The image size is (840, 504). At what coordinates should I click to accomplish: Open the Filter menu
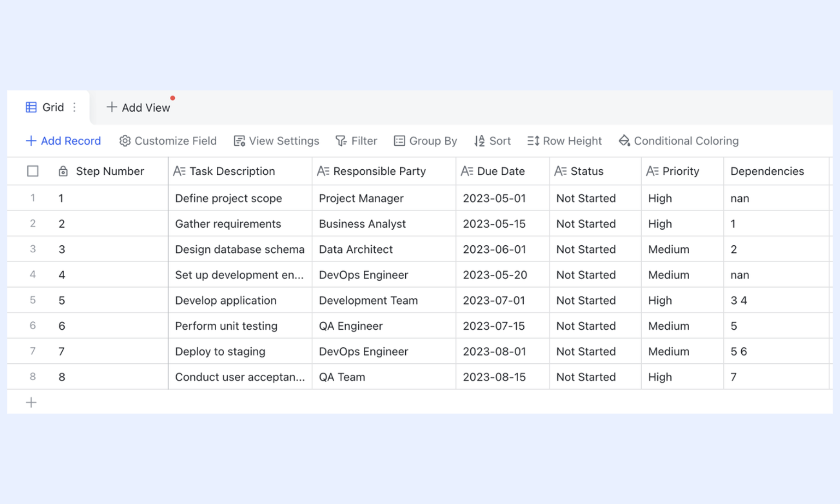(356, 141)
